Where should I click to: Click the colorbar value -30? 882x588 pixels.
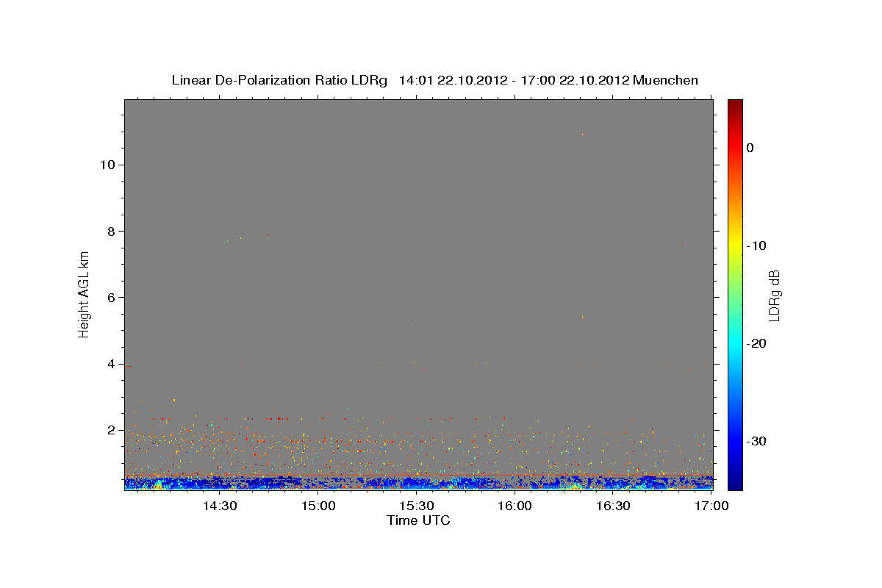[x=757, y=441]
